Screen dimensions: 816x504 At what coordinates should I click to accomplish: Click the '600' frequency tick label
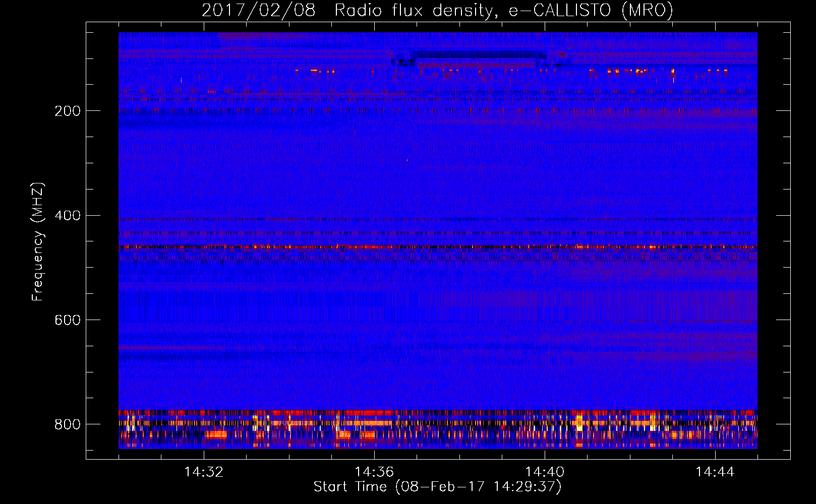tap(67, 320)
